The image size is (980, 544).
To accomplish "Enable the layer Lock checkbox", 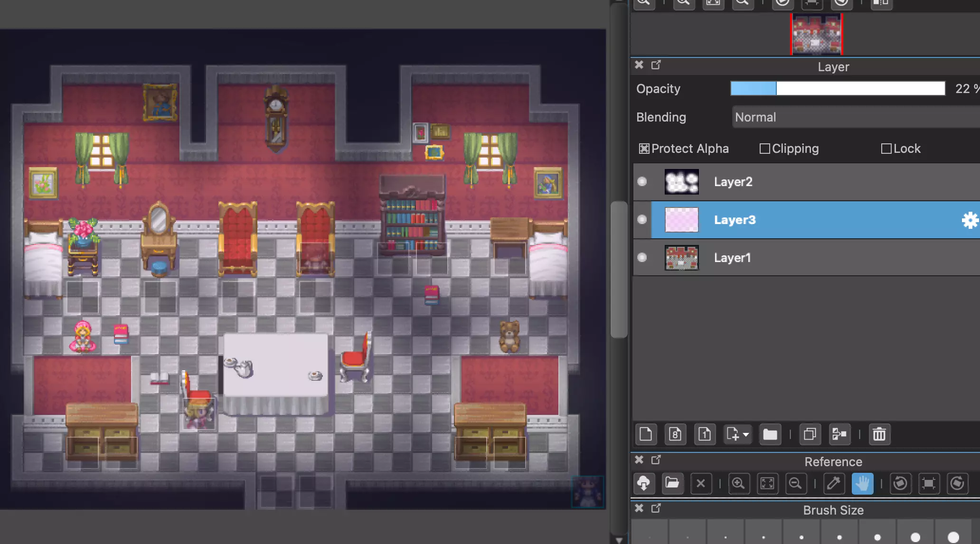I will 886,149.
